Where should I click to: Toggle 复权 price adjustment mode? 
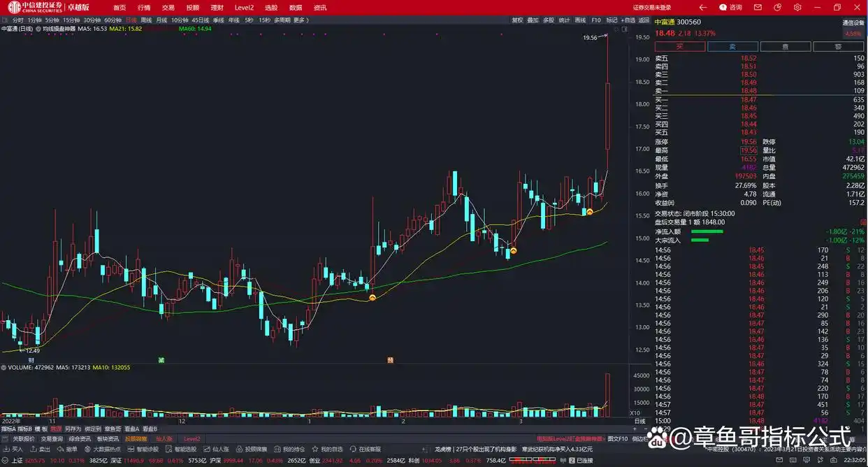tap(516, 20)
